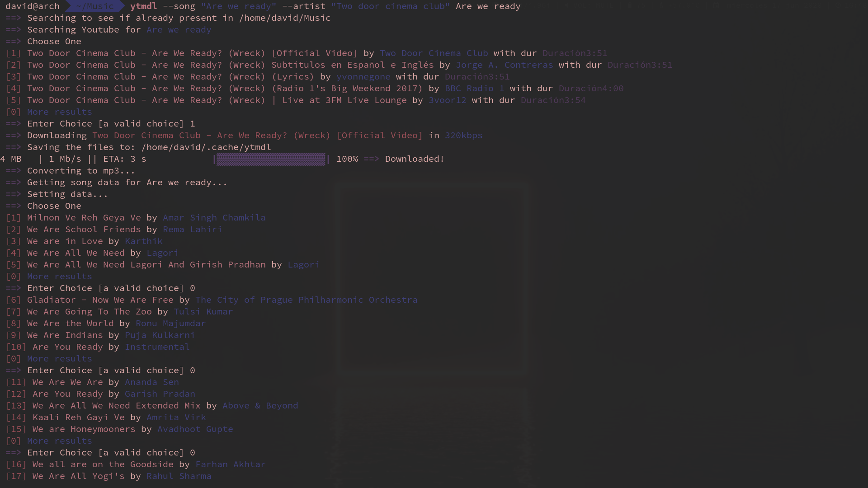This screenshot has height=488, width=868.
Task: Click the Gladiator - Now We Are Free entry
Action: tap(100, 300)
